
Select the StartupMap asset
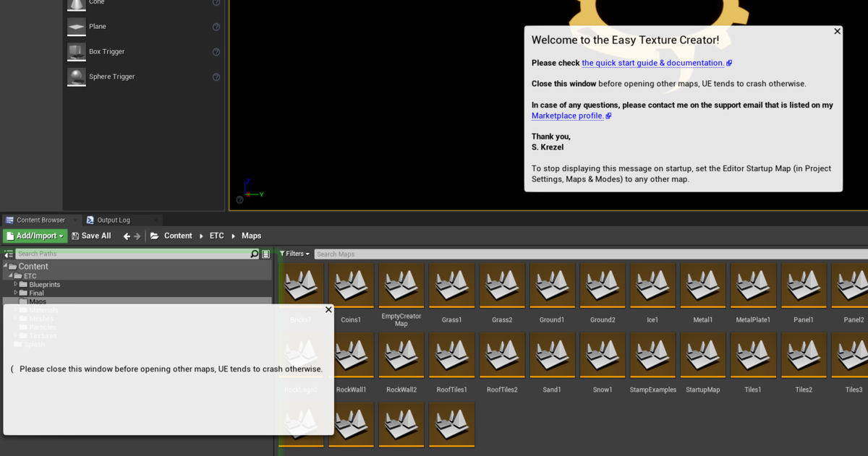click(703, 363)
